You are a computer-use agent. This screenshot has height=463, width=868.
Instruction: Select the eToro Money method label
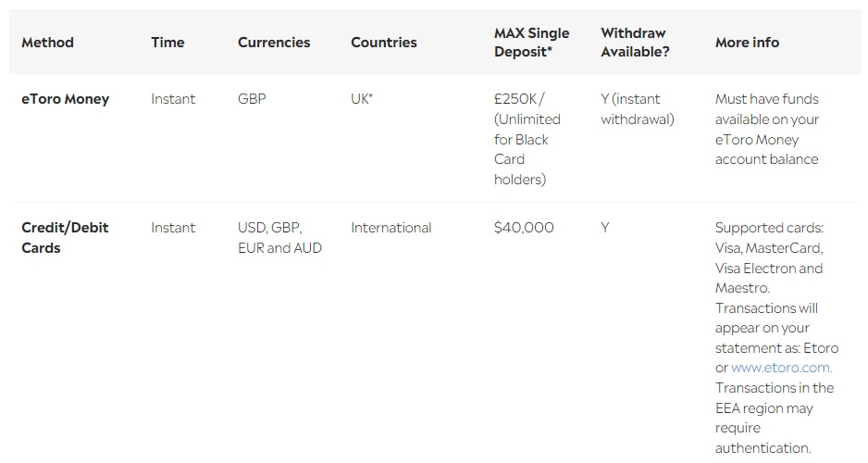pyautogui.click(x=65, y=99)
